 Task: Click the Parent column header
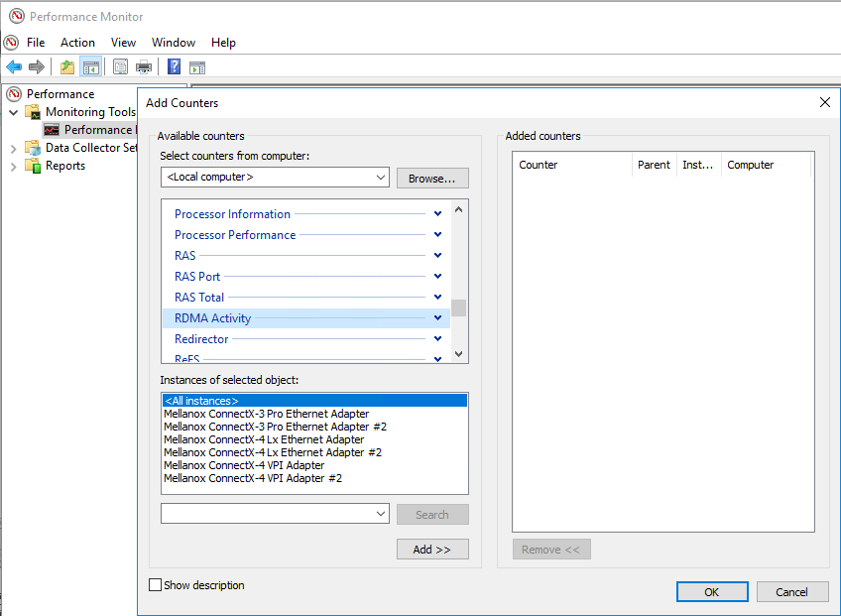click(655, 165)
